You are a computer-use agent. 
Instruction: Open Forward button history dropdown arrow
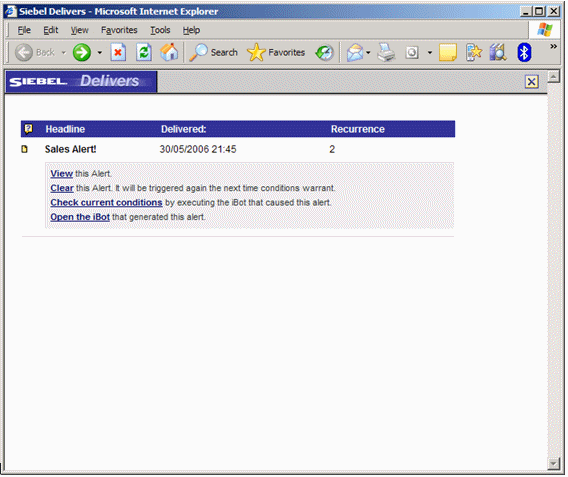click(x=100, y=53)
